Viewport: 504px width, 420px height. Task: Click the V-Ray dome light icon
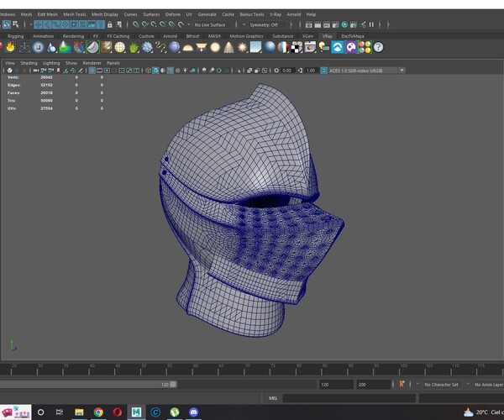tap(187, 48)
